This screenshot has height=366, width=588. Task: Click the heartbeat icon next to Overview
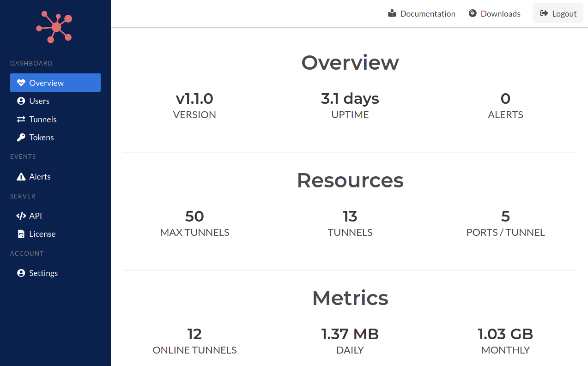[x=21, y=83]
